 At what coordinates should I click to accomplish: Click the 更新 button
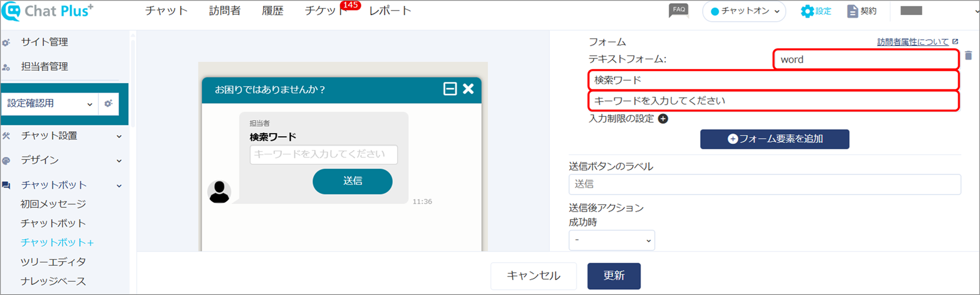[x=614, y=276]
